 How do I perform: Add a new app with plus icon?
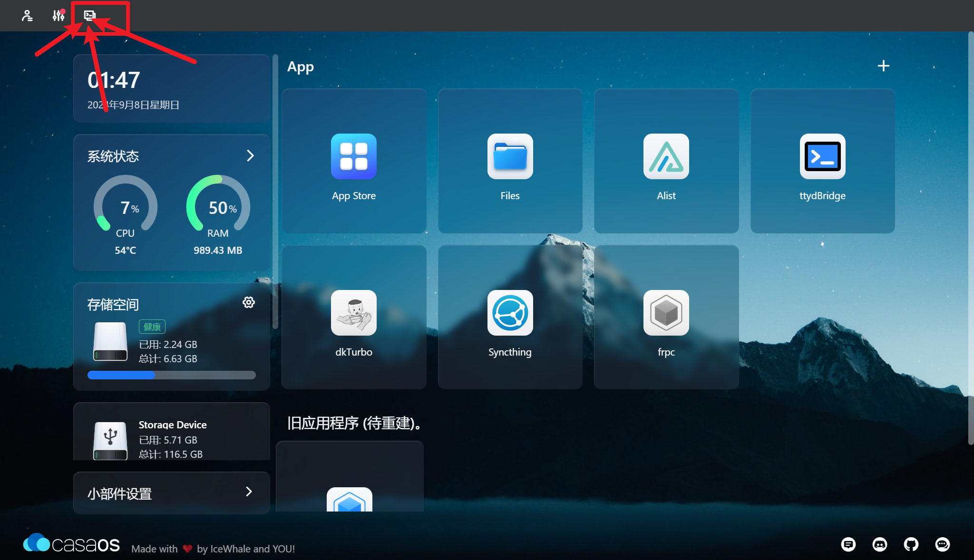pos(883,66)
